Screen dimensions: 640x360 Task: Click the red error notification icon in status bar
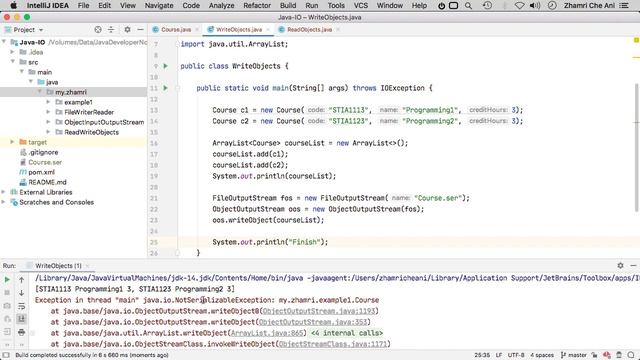coord(607,355)
